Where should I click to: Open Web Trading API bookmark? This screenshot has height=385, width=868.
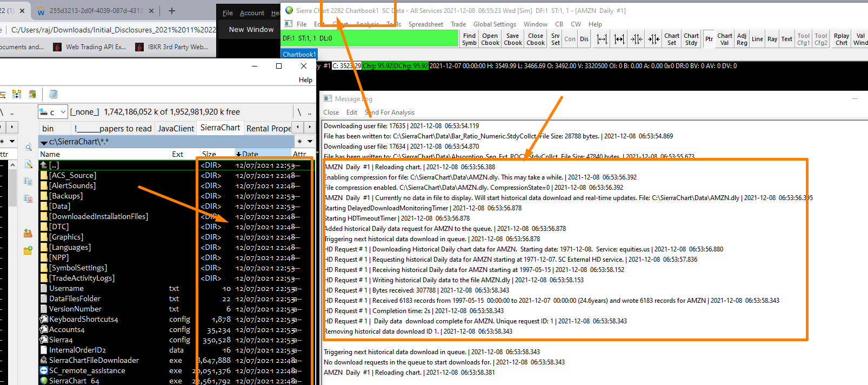(90, 47)
